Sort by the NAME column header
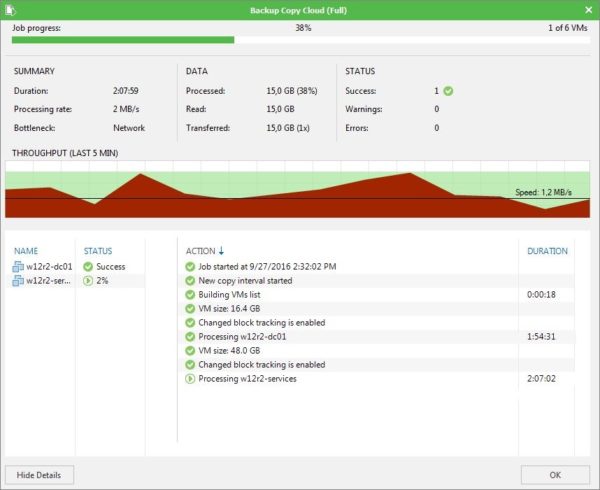 pyautogui.click(x=26, y=251)
